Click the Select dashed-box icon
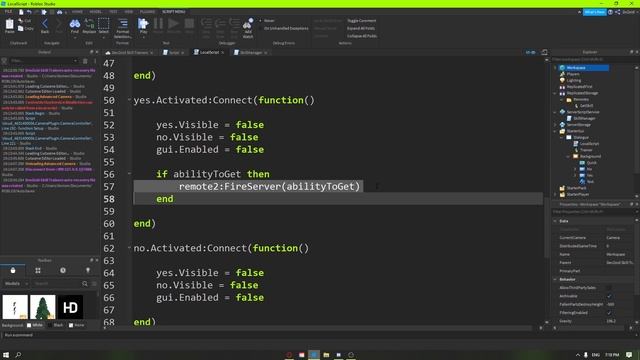This screenshot has width=640, height=360. [x=104, y=24]
